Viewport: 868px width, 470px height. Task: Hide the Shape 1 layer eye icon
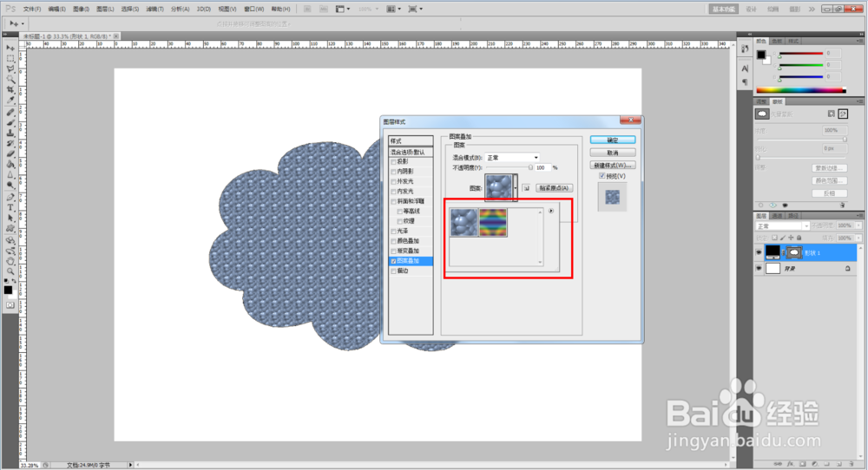point(759,252)
